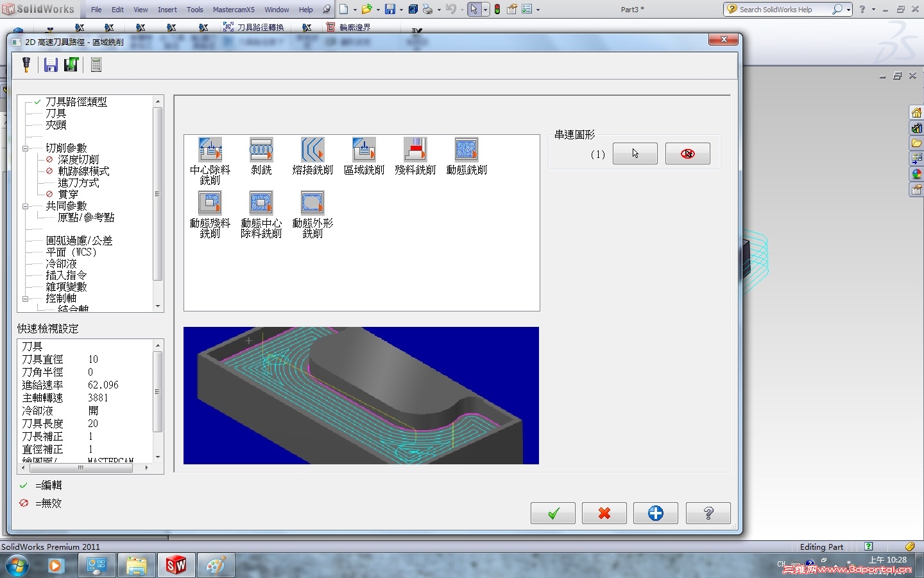Click quick view horizontal scrollbar right arrow
The image size is (924, 578).
(147, 468)
